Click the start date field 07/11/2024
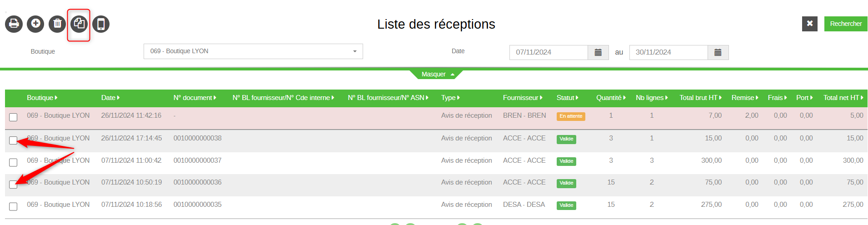The height and width of the screenshot is (225, 868). pos(549,52)
